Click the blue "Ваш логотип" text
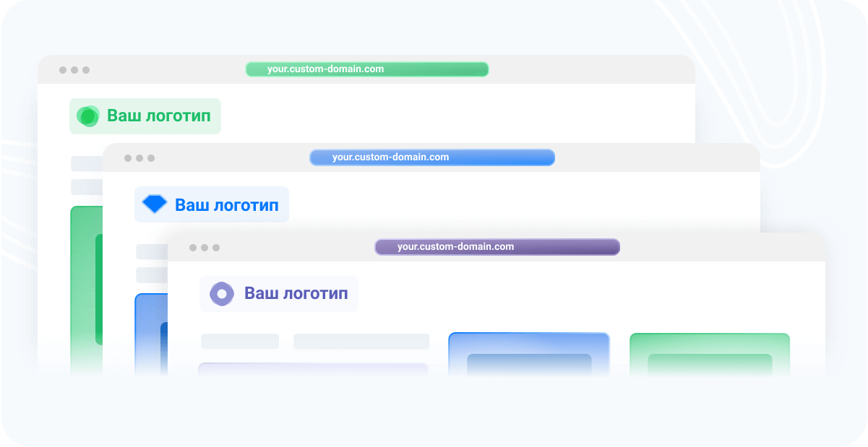The width and height of the screenshot is (868, 447). pos(226,205)
